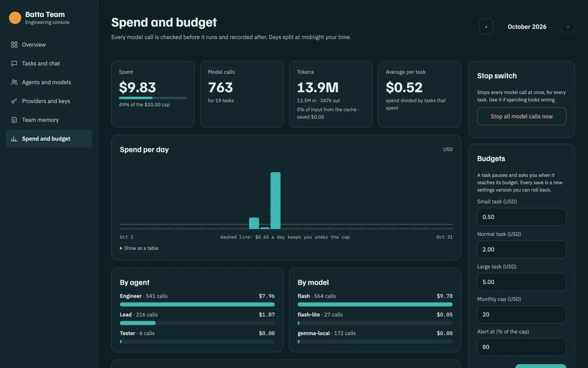588x368 pixels.
Task: Click the Small task budget field
Action: (x=521, y=217)
